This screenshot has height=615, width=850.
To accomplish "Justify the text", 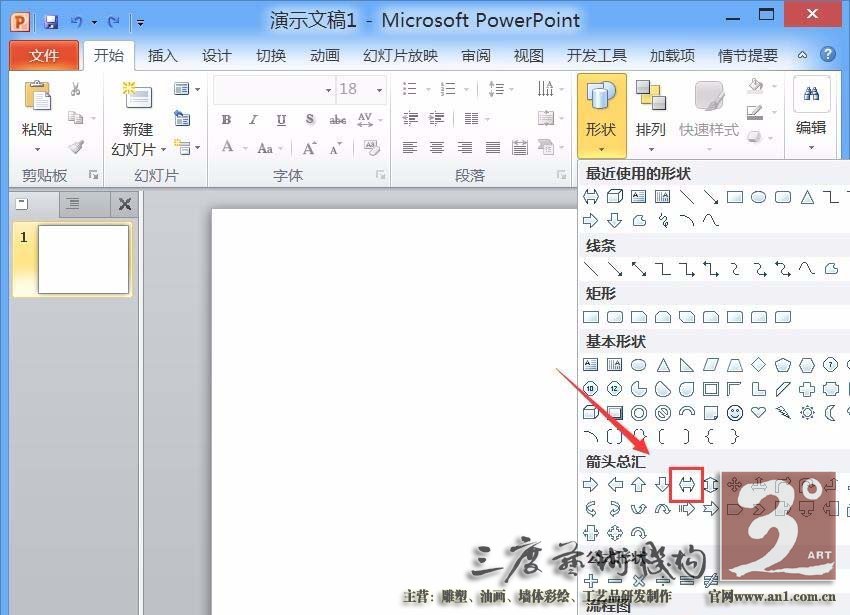I will [x=493, y=148].
